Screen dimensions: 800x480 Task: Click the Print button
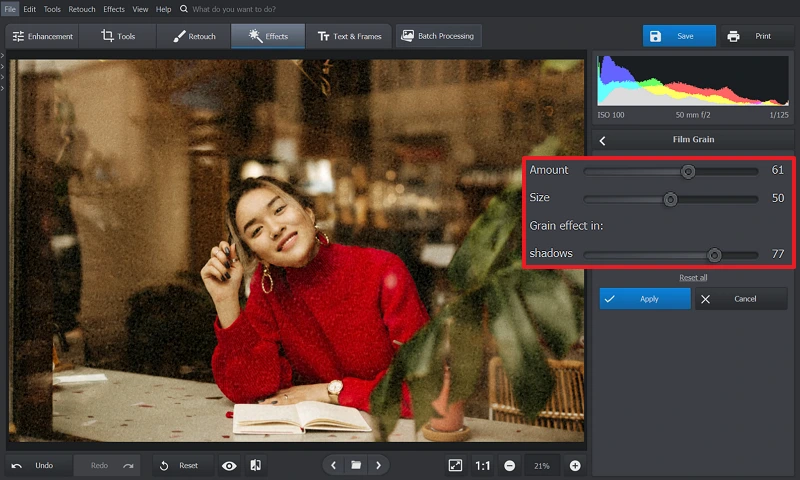click(757, 36)
